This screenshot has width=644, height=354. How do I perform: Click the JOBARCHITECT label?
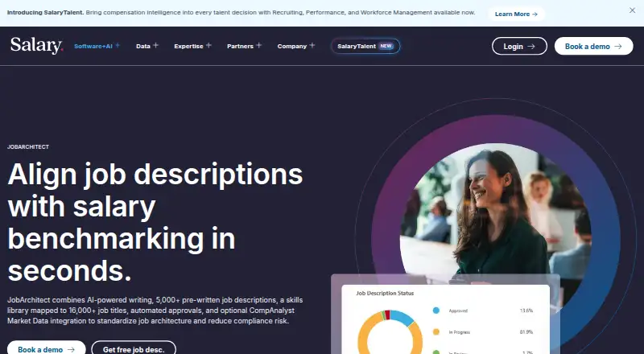click(28, 147)
